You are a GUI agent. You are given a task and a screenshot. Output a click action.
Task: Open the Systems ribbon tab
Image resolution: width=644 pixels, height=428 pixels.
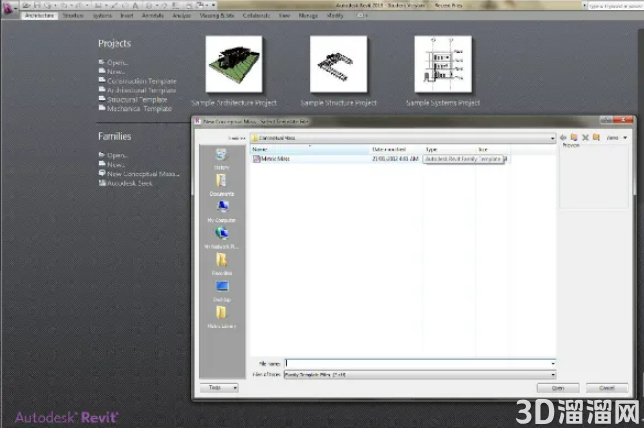[102, 16]
